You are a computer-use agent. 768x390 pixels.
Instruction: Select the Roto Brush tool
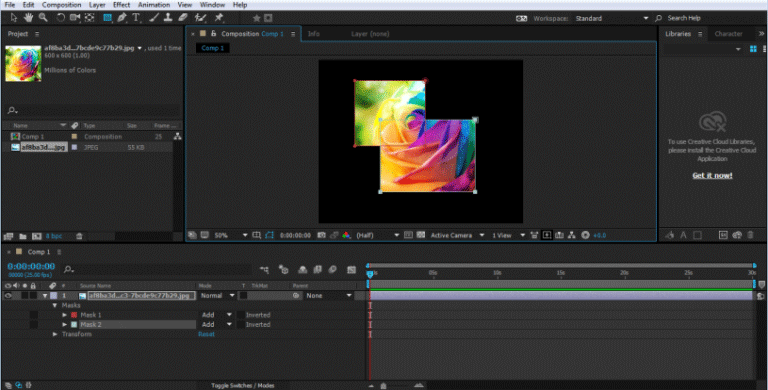point(200,18)
